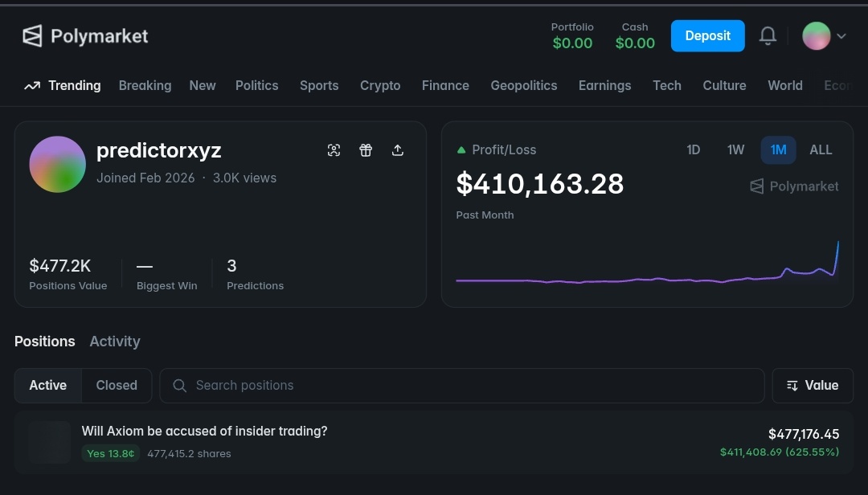Click the $477.2K Positions Value stat

click(68, 273)
